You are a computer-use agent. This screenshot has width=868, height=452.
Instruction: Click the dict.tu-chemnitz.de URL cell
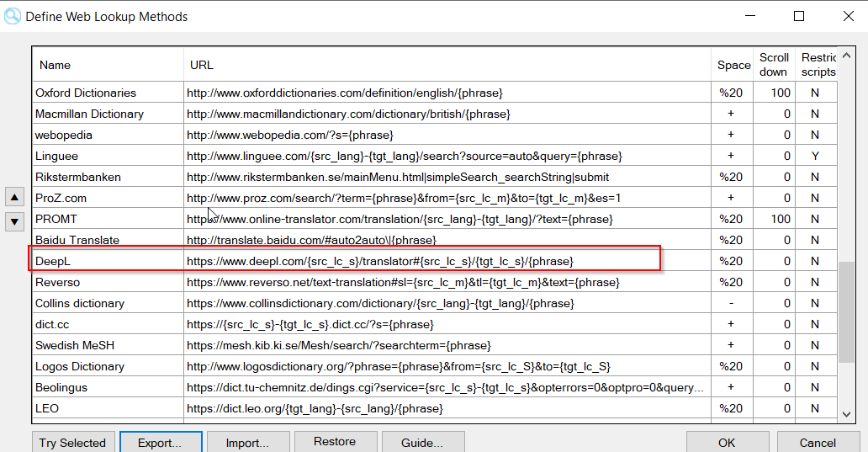coord(447,387)
